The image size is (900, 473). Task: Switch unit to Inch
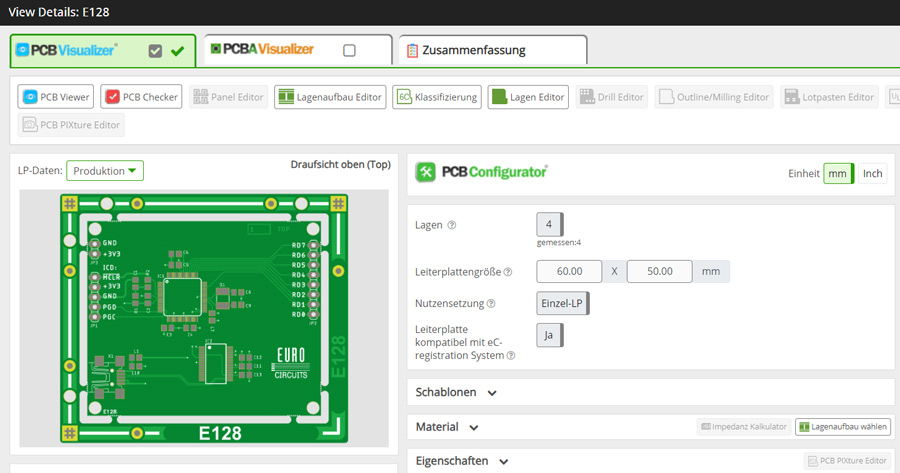coord(872,174)
